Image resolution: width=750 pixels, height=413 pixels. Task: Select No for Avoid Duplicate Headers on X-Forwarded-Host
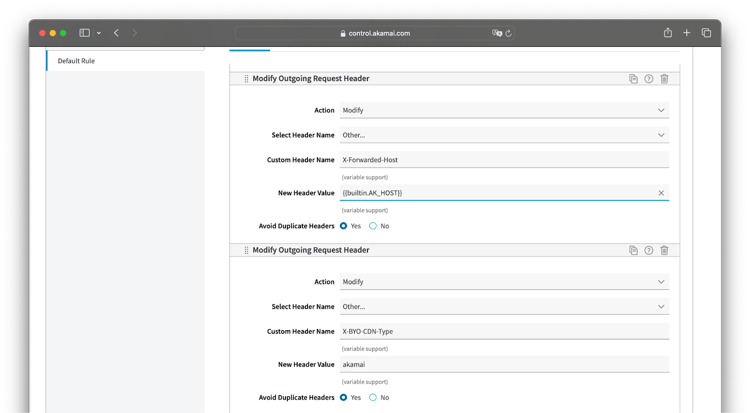pyautogui.click(x=373, y=226)
